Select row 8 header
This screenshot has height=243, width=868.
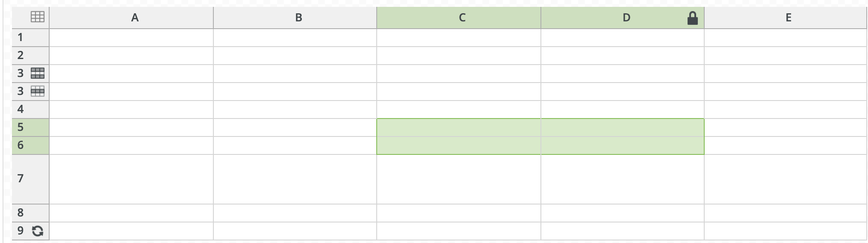pyautogui.click(x=30, y=213)
